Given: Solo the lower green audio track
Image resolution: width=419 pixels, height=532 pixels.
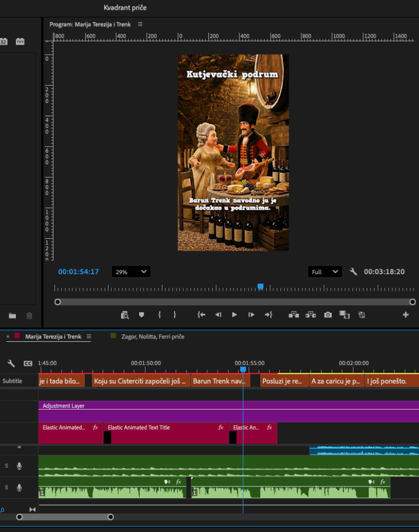Looking at the screenshot, I should point(7,487).
